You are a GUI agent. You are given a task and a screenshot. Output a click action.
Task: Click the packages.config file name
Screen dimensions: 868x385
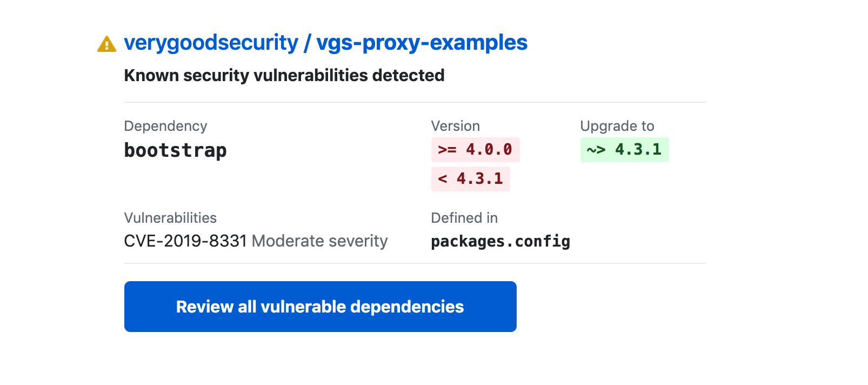pyautogui.click(x=500, y=241)
